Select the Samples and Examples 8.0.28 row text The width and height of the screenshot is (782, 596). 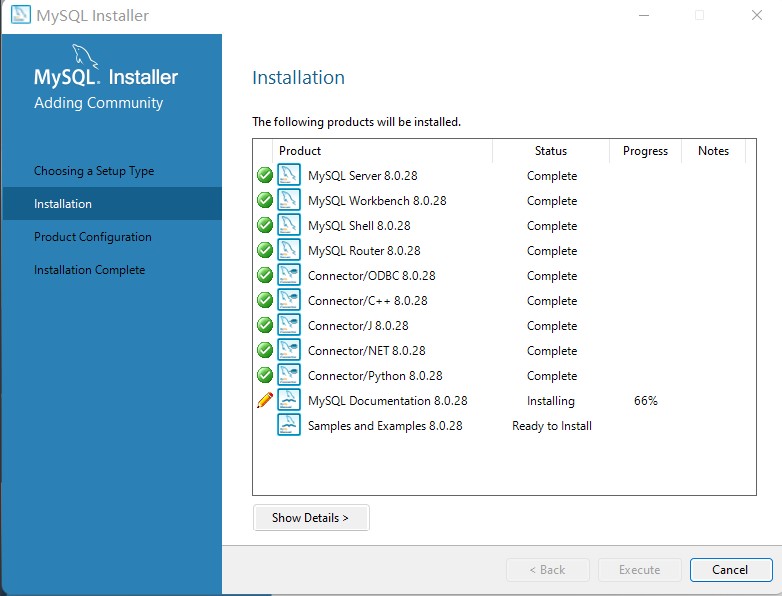pyautogui.click(x=385, y=425)
